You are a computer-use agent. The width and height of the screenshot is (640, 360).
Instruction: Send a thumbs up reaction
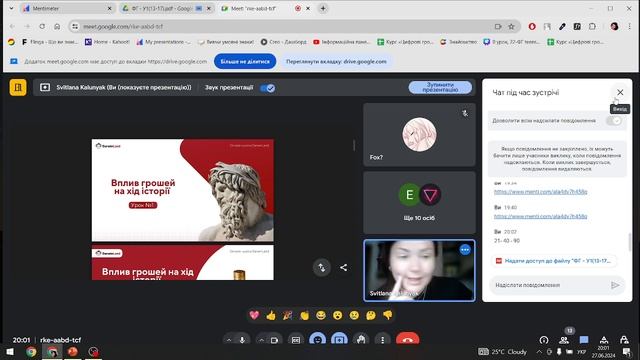click(271, 315)
